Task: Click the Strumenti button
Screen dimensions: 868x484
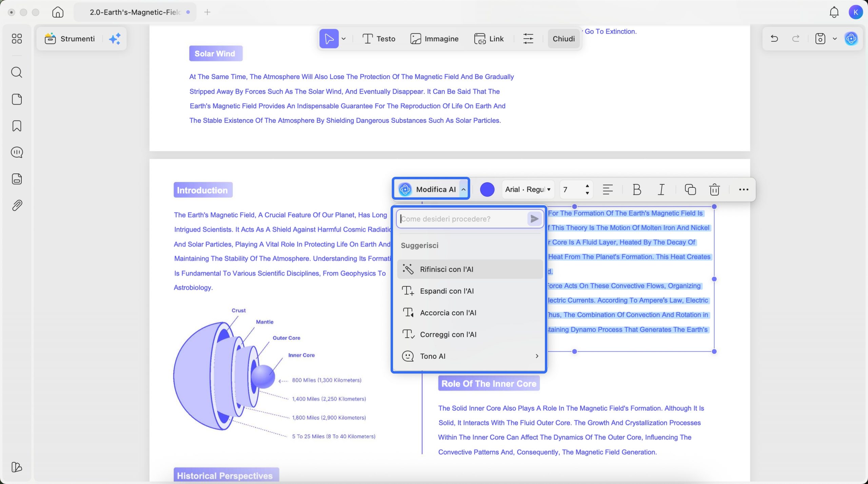Action: click(x=70, y=39)
